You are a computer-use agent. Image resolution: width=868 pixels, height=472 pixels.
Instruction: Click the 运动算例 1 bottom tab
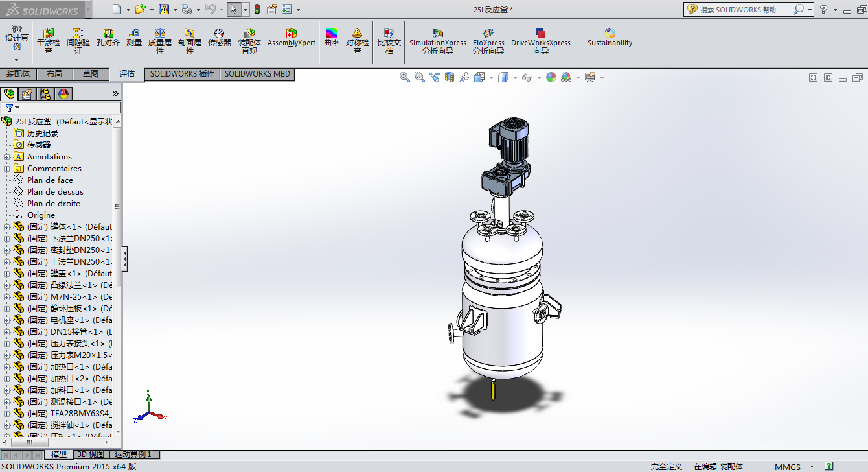[x=133, y=454]
